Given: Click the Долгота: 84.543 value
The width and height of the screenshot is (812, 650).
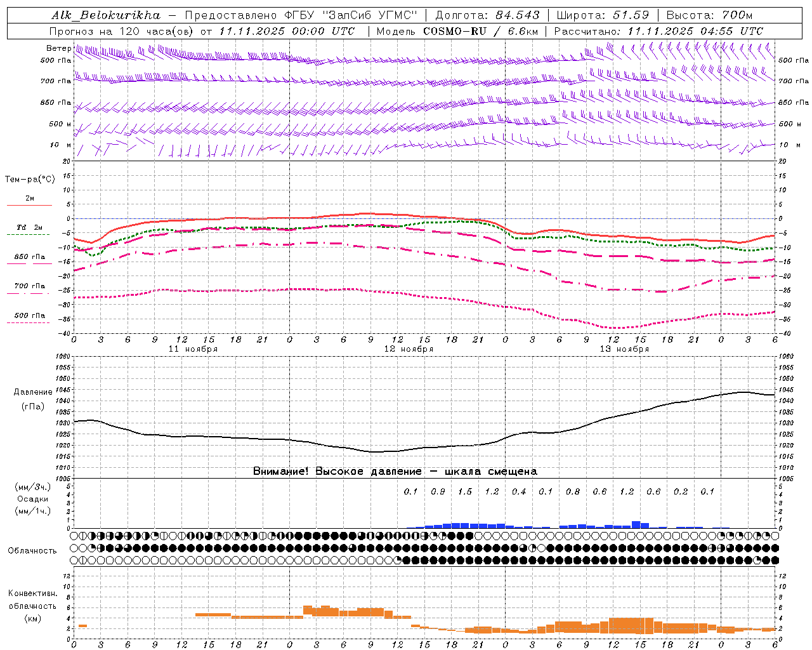Looking at the screenshot, I should click(x=487, y=15).
